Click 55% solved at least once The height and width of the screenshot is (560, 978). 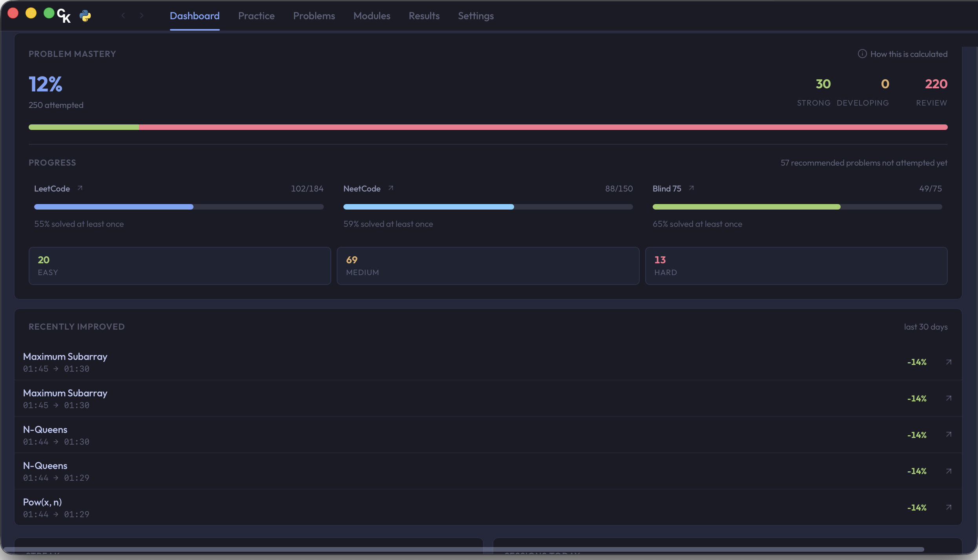coord(79,224)
